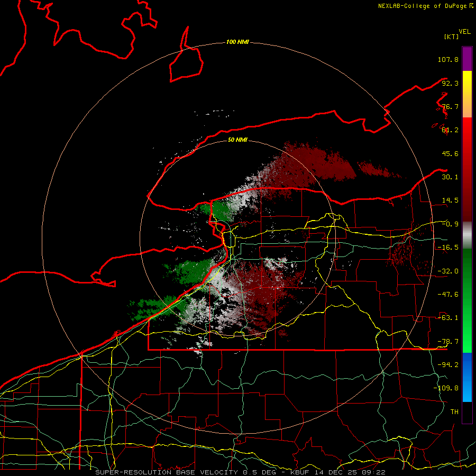476x476 pixels.
Task: Click the 100 NMI range ring label
Action: 237,42
